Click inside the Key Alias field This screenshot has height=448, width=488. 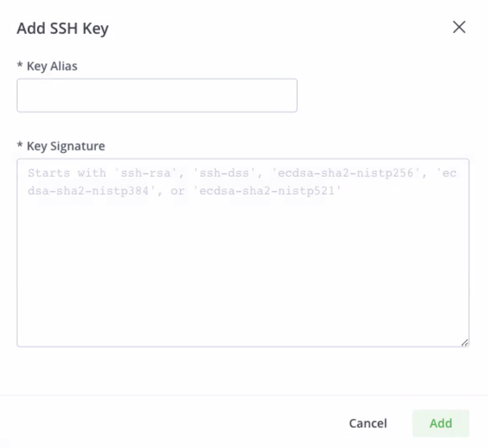pyautogui.click(x=156, y=95)
